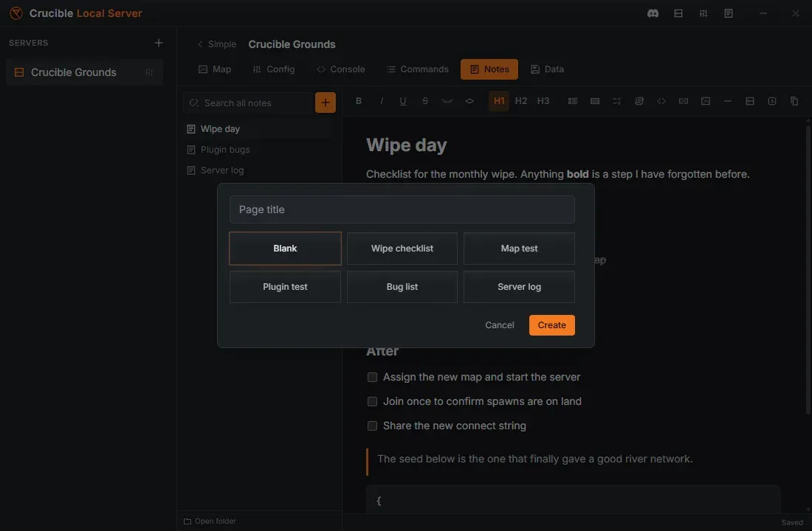Apply H1 heading style
The height and width of the screenshot is (531, 812).
point(499,101)
